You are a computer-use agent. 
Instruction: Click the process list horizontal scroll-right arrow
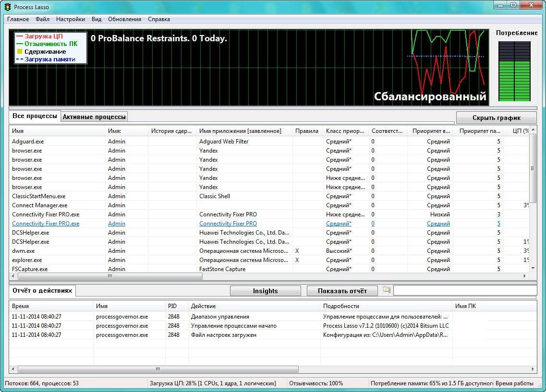[525, 276]
